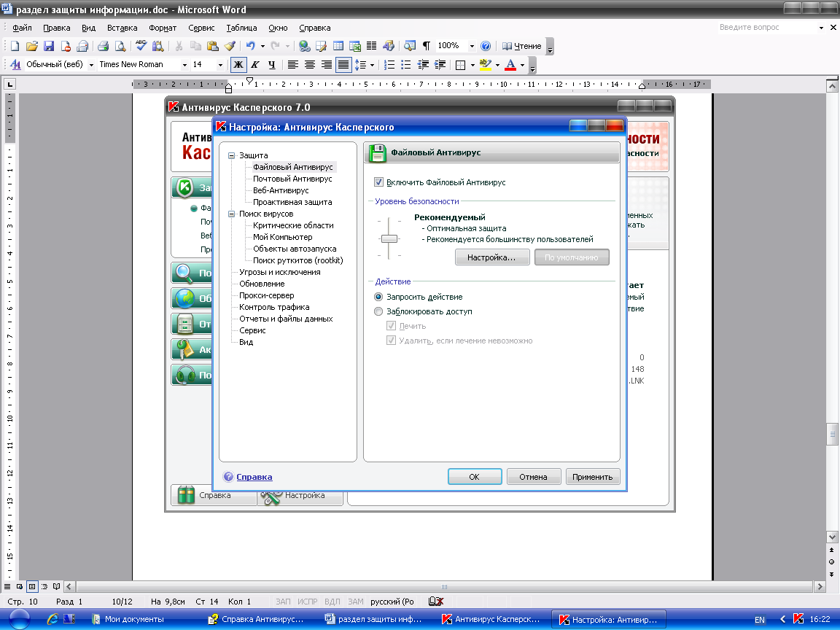The height and width of the screenshot is (630, 840).
Task: Collapse the 'Защита' tree node
Action: 232,155
